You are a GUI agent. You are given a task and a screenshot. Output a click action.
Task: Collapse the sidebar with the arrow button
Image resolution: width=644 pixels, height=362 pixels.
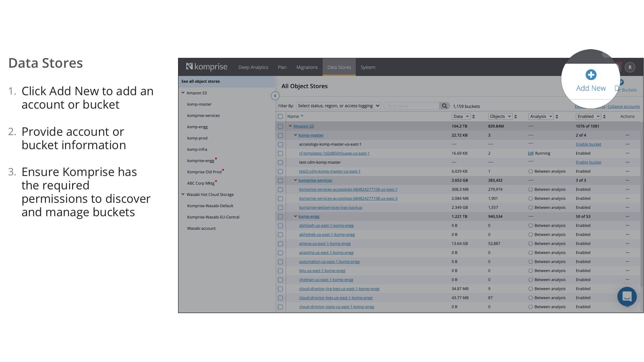coord(275,96)
